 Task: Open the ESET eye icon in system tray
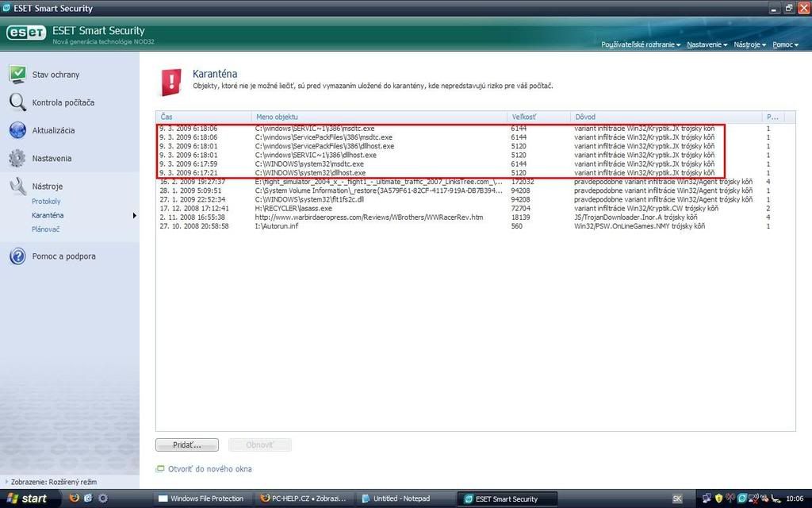[742, 498]
